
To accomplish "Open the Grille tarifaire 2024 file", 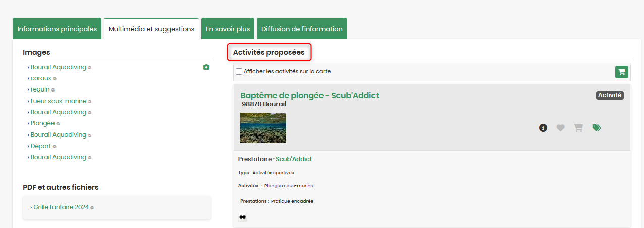I will point(61,207).
